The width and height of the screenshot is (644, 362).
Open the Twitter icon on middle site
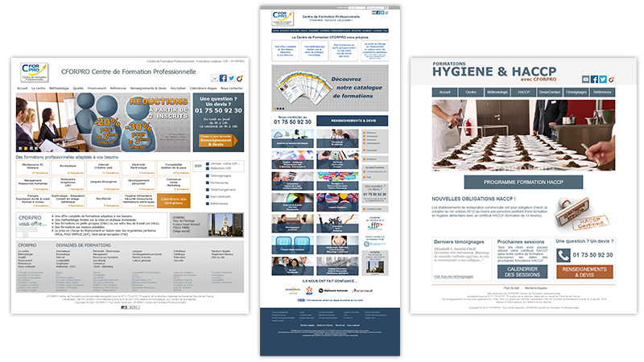coord(382,13)
